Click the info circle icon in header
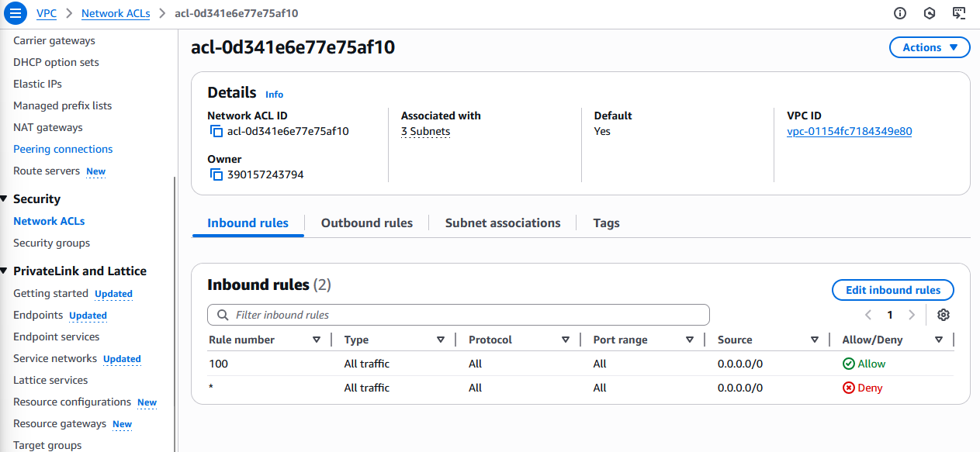Screen dimensions: 980x452 pyautogui.click(x=900, y=13)
